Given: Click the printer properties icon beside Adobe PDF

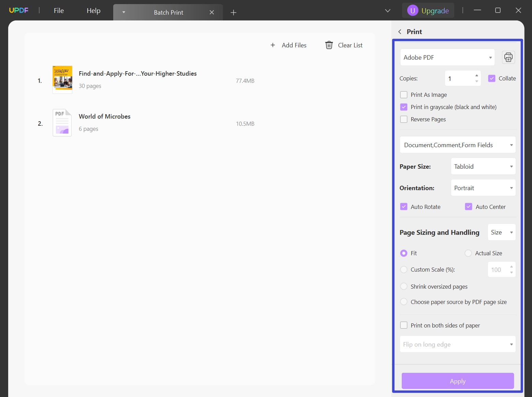Looking at the screenshot, I should point(508,57).
